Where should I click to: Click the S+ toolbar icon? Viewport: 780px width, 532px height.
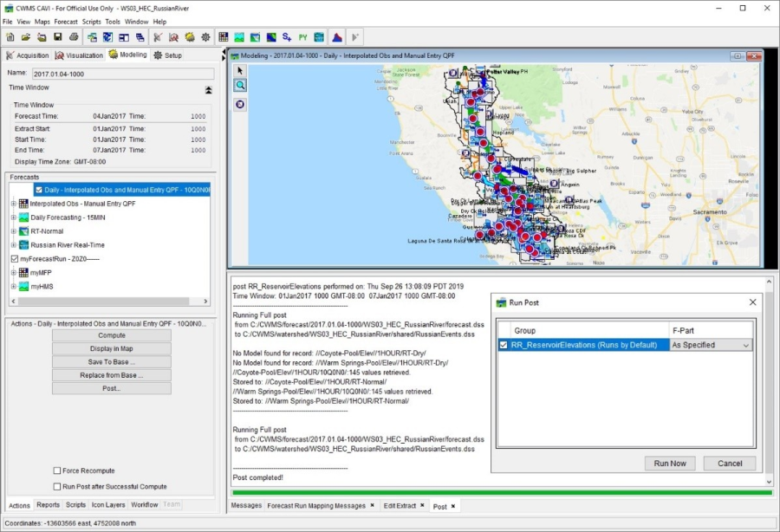[x=287, y=37]
